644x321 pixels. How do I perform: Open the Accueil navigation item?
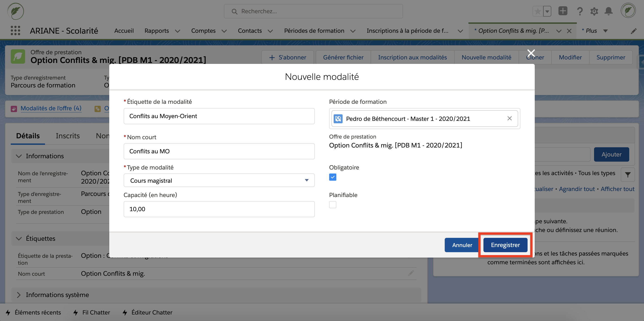[x=124, y=30]
